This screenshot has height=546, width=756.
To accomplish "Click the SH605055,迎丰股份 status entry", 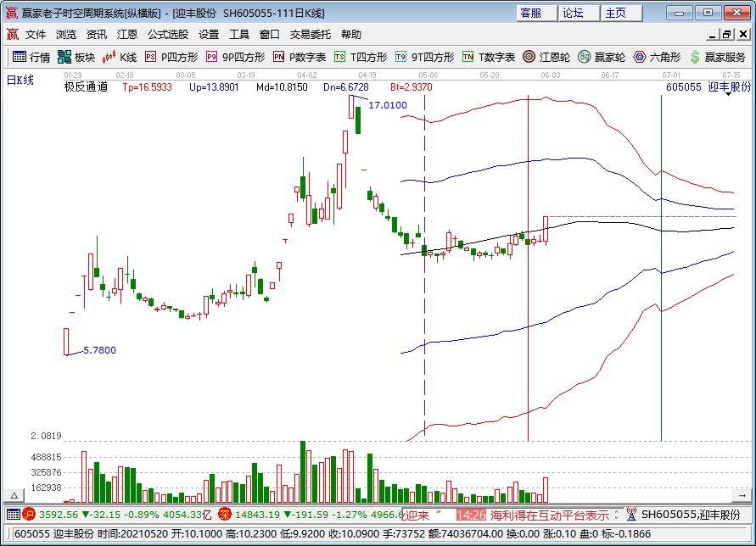I will (x=691, y=515).
